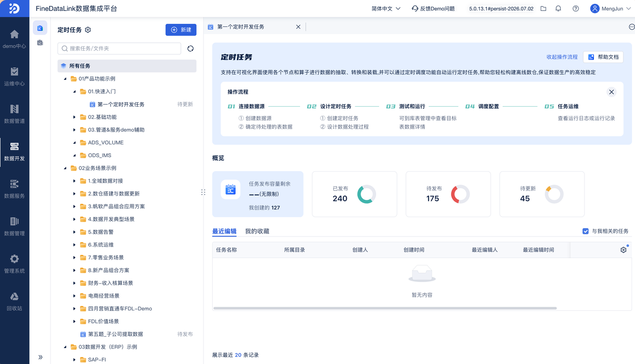
Task: Open 第一个定时开发任务 in the tree
Action: pos(121,105)
